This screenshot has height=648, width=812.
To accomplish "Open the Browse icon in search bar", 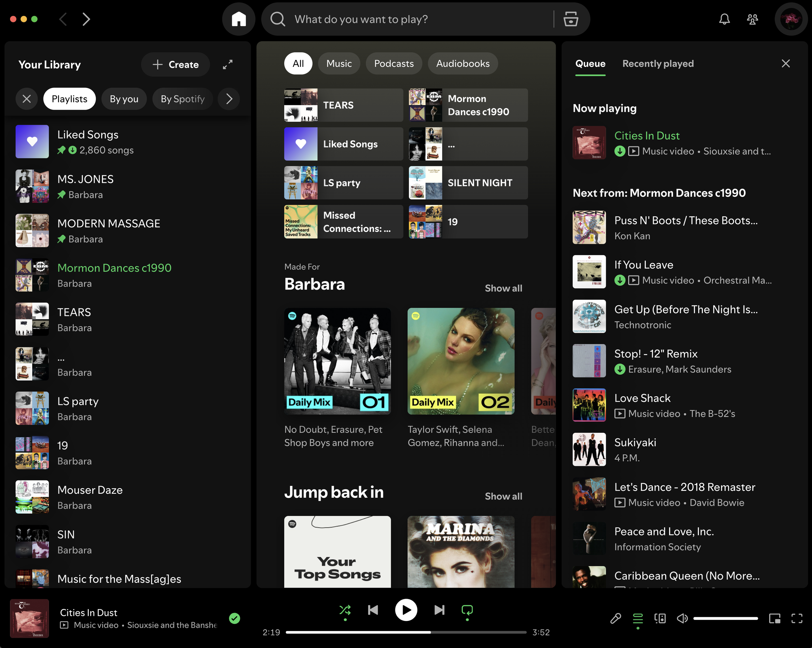I will pos(571,19).
